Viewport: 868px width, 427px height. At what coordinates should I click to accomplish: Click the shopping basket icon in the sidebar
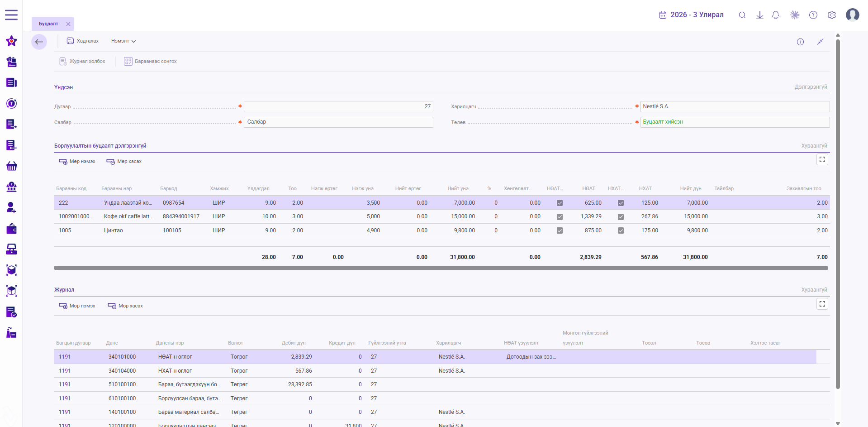[x=12, y=166]
